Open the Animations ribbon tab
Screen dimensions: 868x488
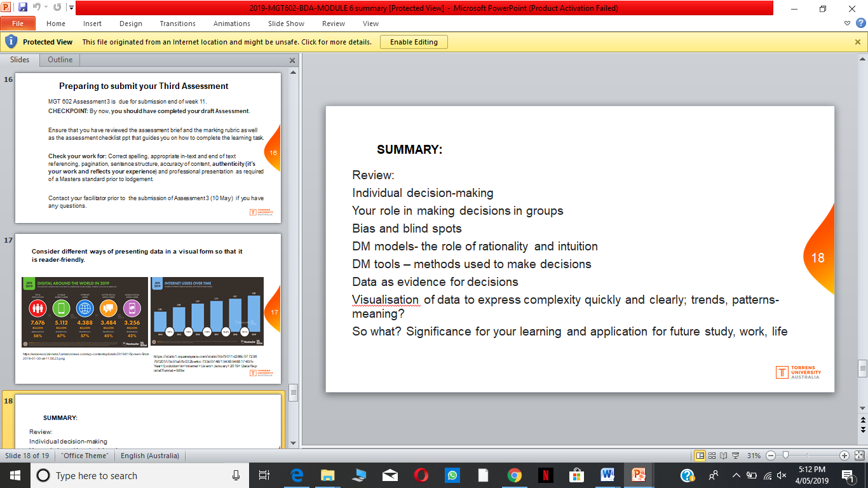pyautogui.click(x=232, y=24)
